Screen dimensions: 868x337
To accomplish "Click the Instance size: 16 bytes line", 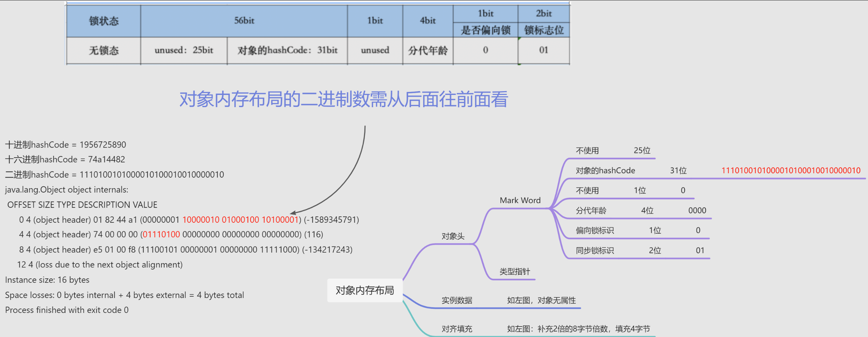I will [x=47, y=280].
